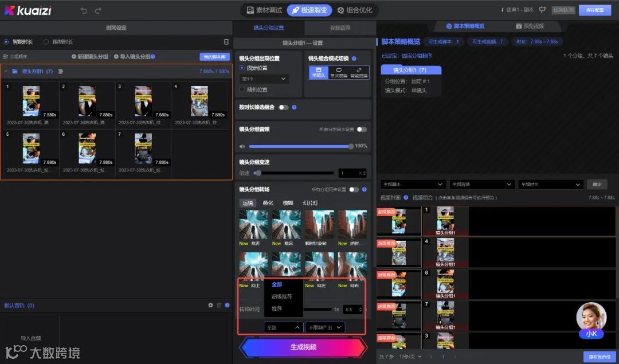
Task: Open the 不限制产出 dropdown
Action: pyautogui.click(x=325, y=327)
